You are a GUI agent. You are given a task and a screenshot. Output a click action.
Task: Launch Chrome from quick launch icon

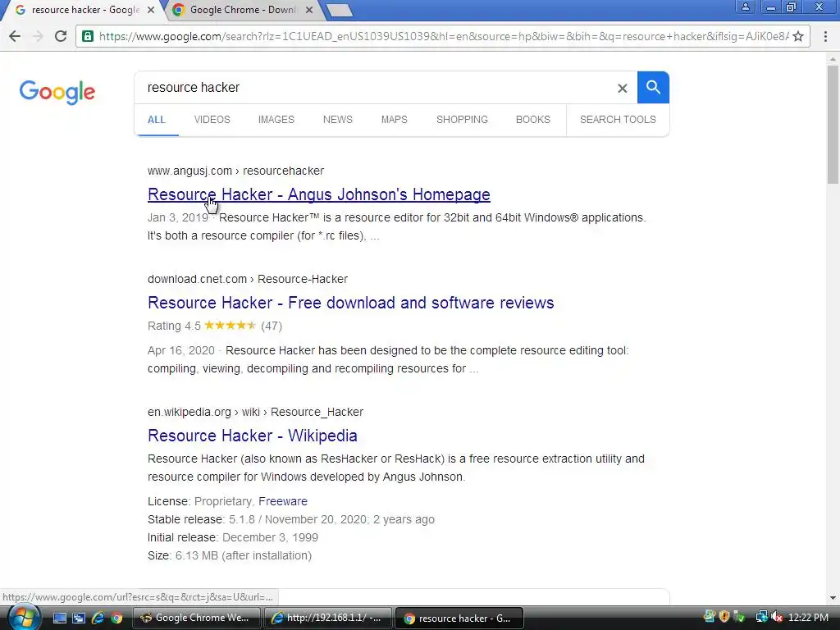[116, 619]
